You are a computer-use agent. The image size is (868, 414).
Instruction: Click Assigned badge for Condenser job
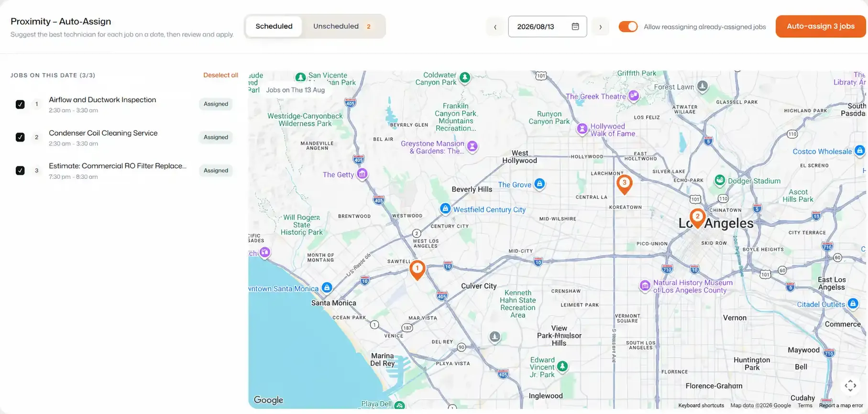coord(216,137)
